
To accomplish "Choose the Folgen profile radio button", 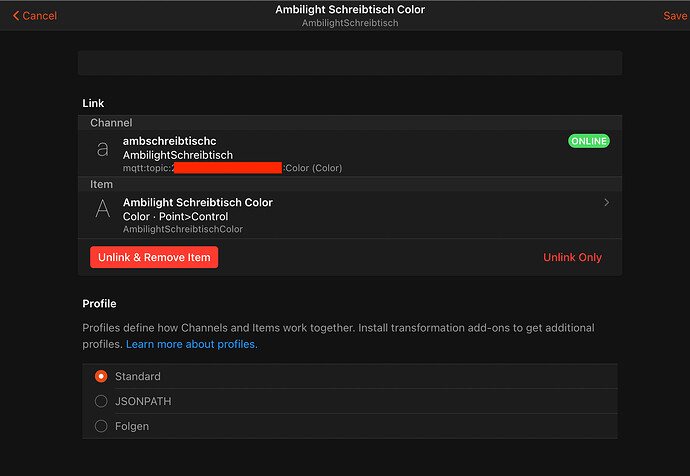I will 101,426.
